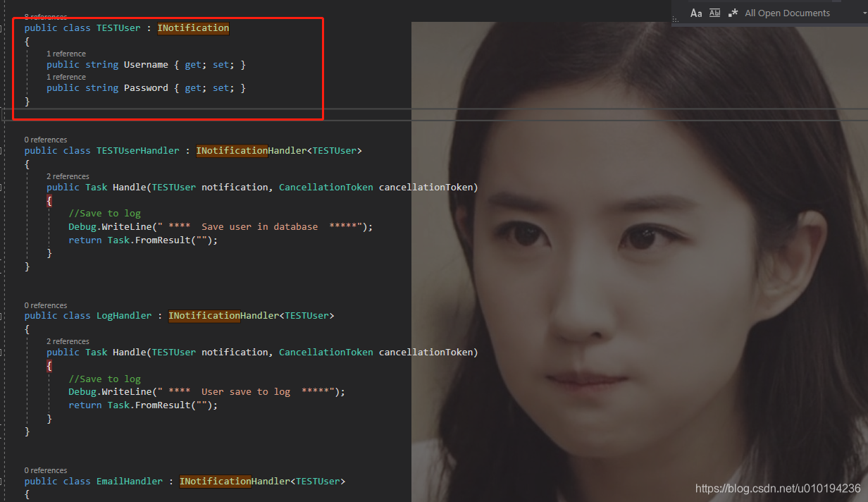868x502 pixels.
Task: Click '//Save to log' comment inside TESTUserHandler
Action: point(104,214)
